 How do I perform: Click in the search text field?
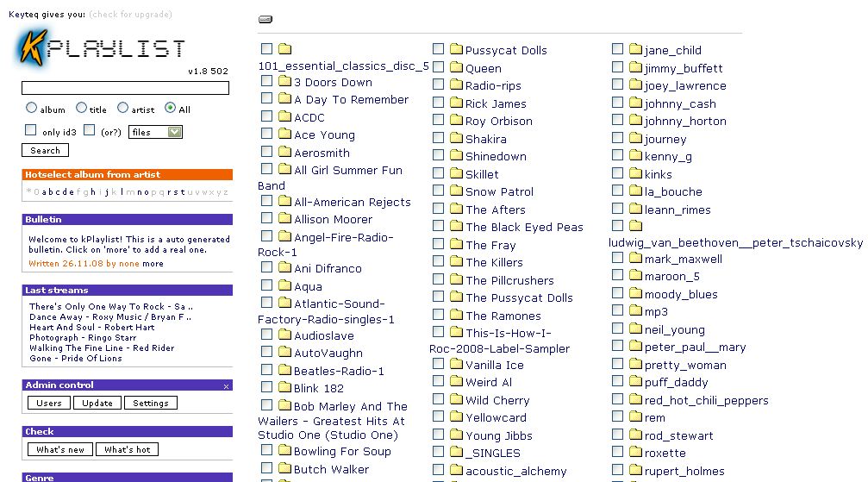(125, 88)
